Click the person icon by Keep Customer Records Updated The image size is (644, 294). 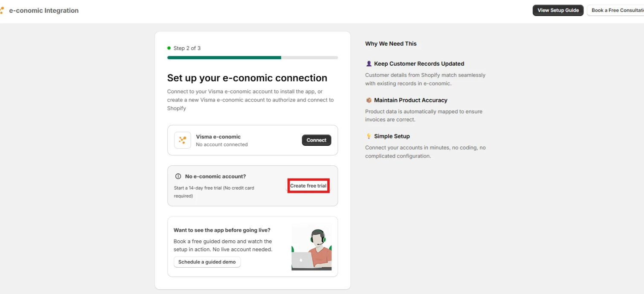369,64
